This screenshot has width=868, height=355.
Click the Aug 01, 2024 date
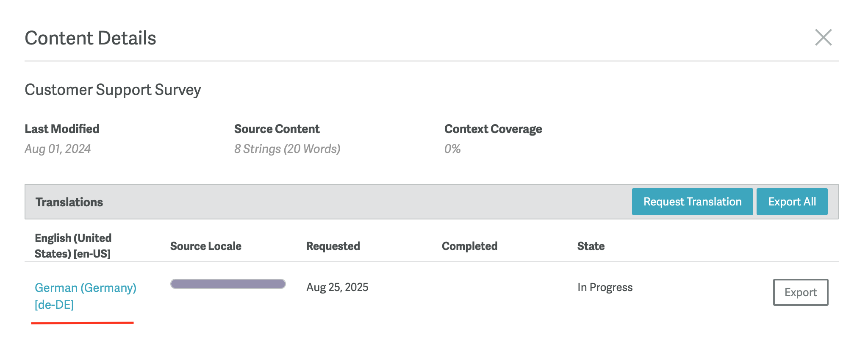click(x=58, y=149)
